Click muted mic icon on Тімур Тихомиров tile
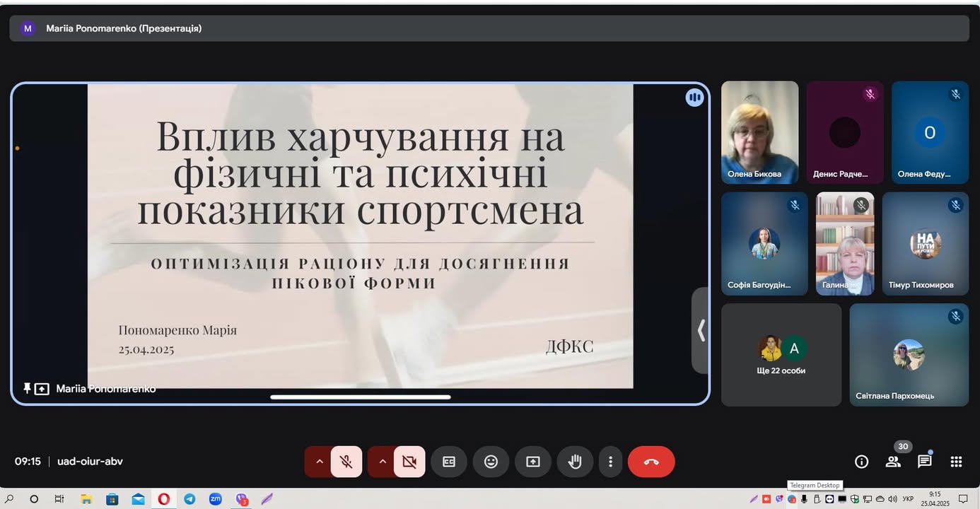Screen dimensions: 980x509 (x=956, y=205)
